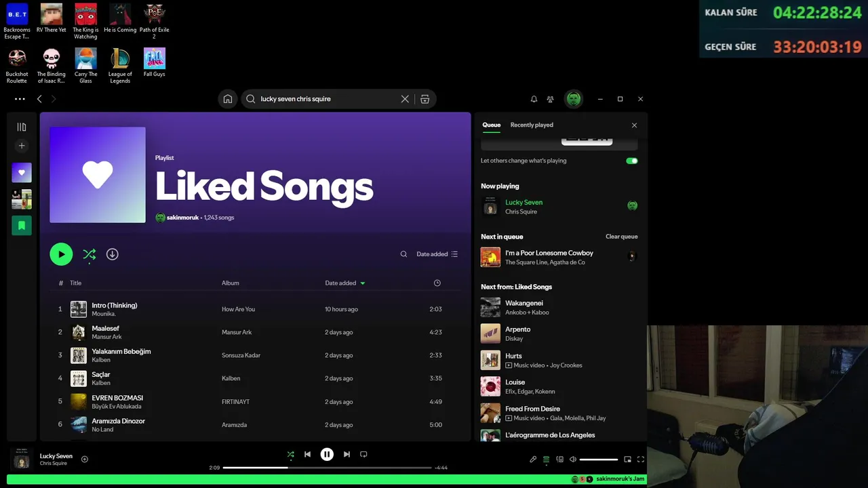Click Clear queue

pos(621,237)
